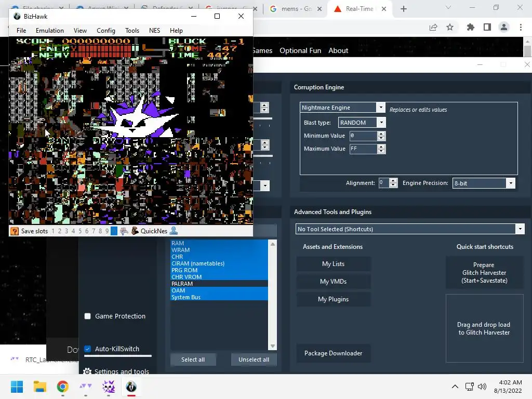Disable the Auto-KillSwitch checkbox
The height and width of the screenshot is (399, 532).
click(x=87, y=349)
